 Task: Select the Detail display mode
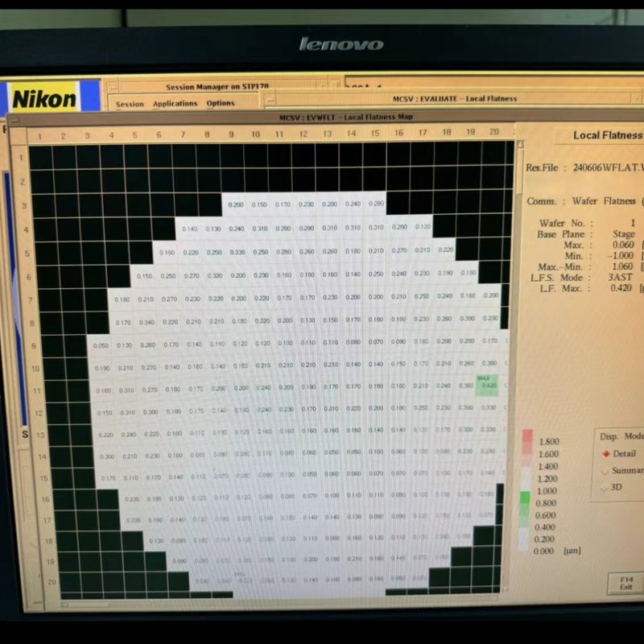pyautogui.click(x=606, y=454)
